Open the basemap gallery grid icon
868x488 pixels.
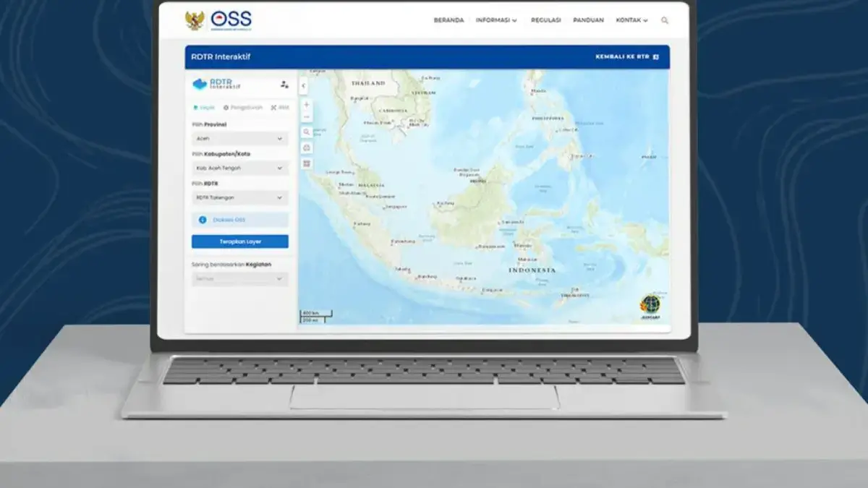(307, 164)
